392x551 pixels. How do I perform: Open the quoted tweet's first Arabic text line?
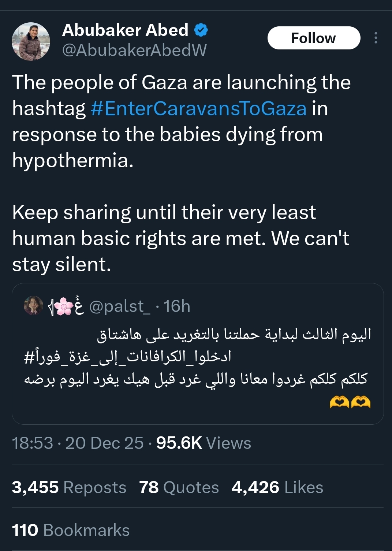pyautogui.click(x=234, y=334)
